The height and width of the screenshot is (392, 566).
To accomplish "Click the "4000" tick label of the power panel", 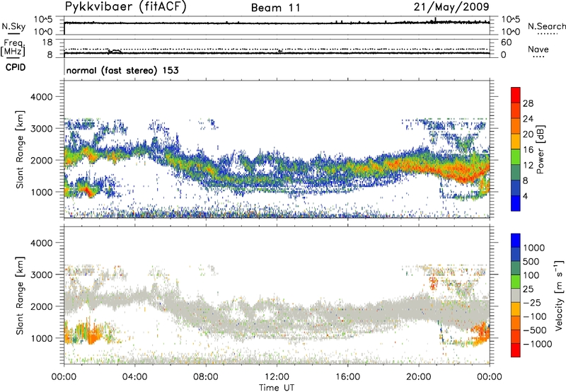I will 41,97.
